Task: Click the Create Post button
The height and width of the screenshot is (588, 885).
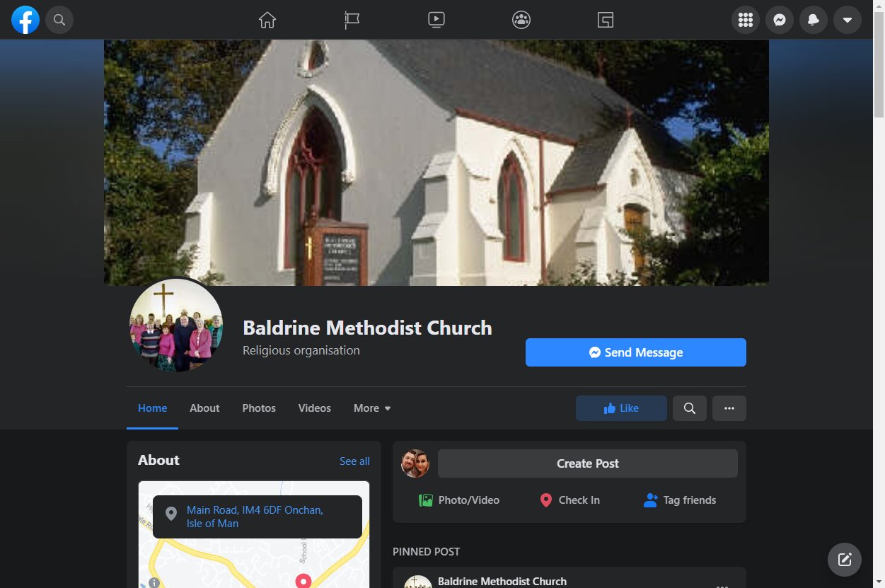Action: 588,463
